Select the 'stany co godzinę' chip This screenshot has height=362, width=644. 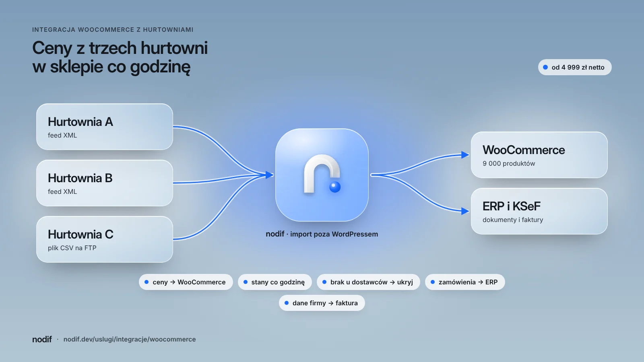[x=275, y=282]
